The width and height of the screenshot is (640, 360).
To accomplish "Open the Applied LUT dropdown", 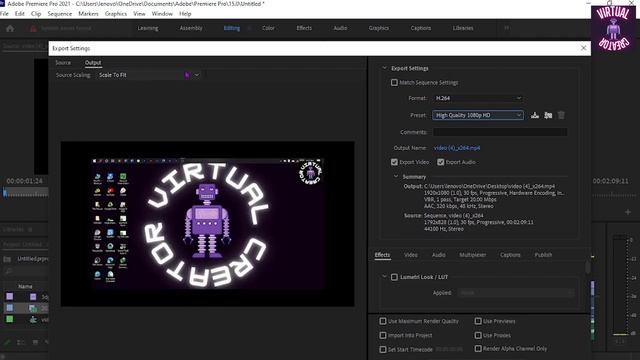I will pos(516,293).
